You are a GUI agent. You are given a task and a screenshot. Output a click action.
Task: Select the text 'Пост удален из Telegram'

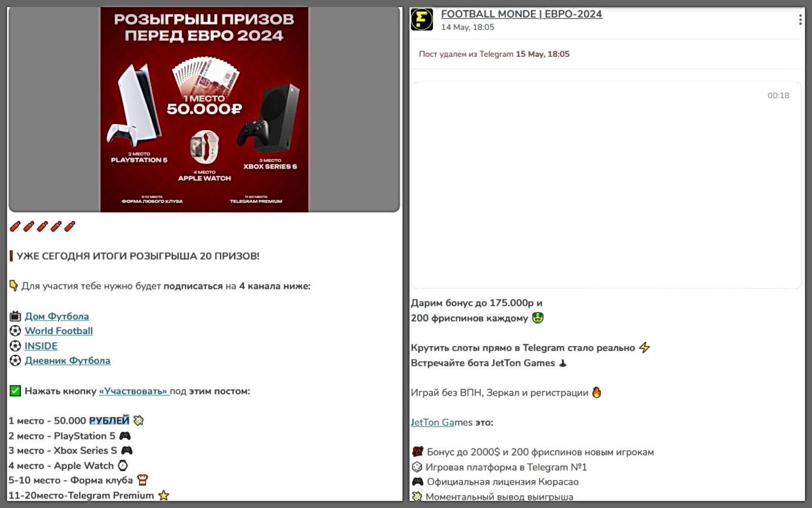(466, 54)
